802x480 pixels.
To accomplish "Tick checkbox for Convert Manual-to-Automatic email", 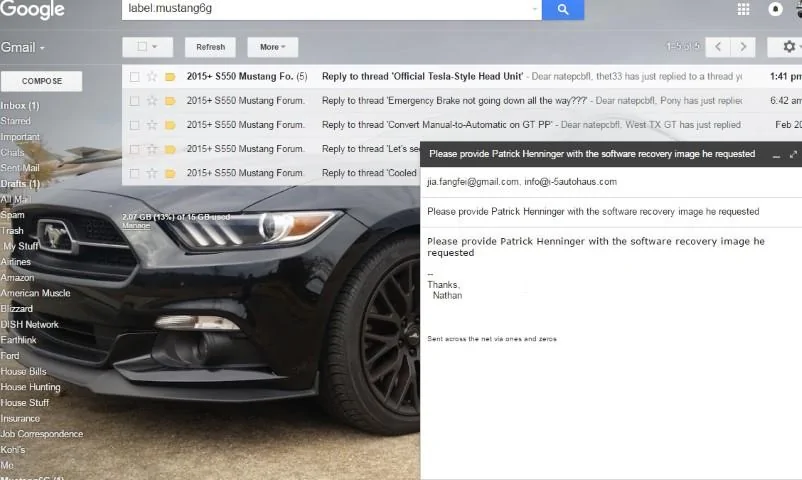I will 135,125.
